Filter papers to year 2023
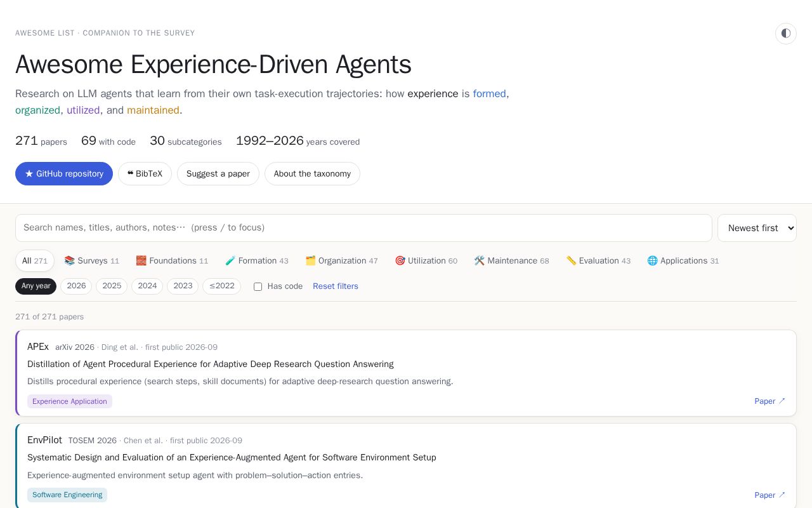The height and width of the screenshot is (508, 812). tap(183, 286)
